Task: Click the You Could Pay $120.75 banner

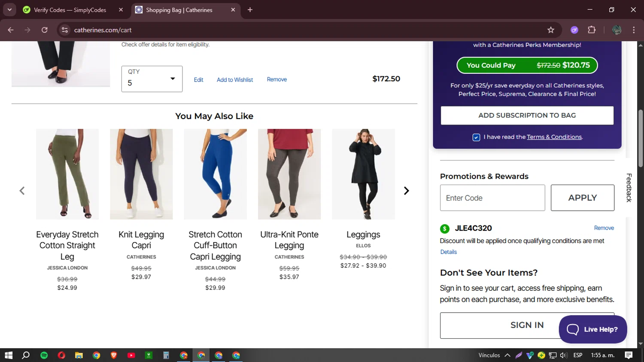Action: [527, 65]
